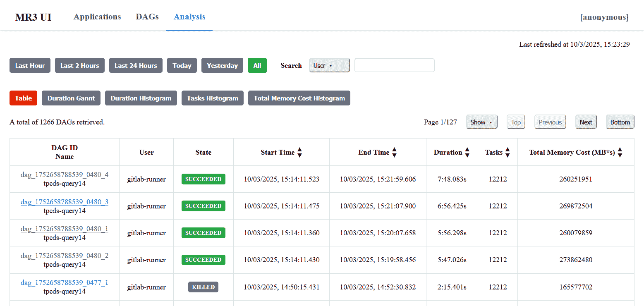Open the User search type dropdown
Viewport: 644px width, 306px height.
329,65
